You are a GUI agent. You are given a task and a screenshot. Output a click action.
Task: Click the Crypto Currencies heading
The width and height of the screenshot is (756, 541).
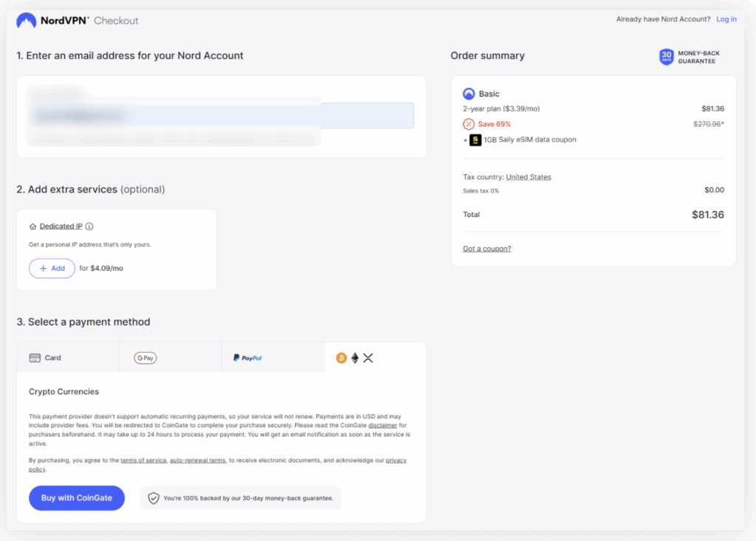pyautogui.click(x=63, y=392)
